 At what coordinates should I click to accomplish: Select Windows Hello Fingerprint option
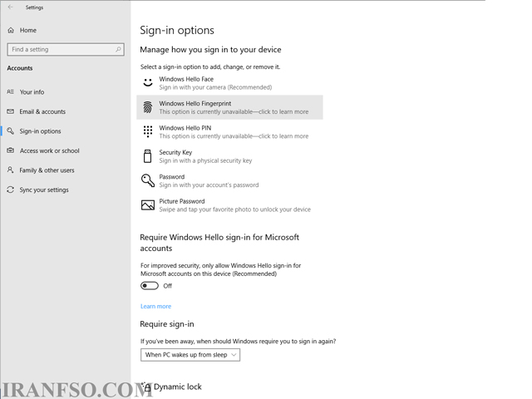point(229,107)
